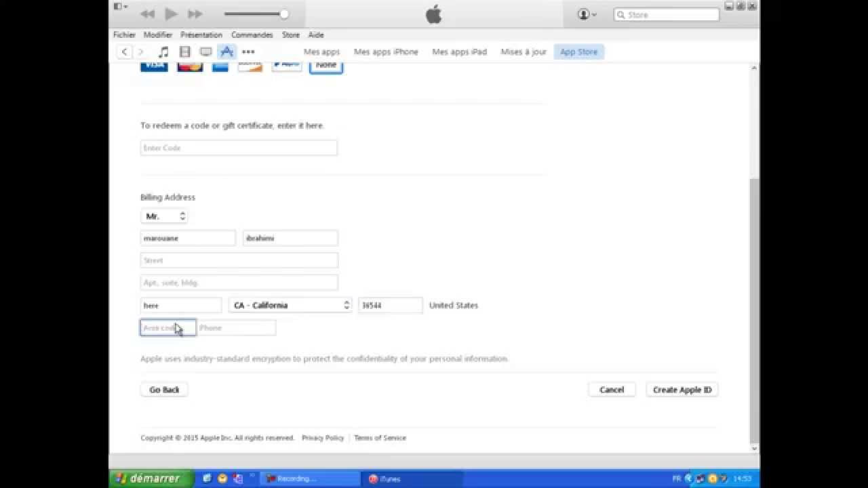Click the fast-forward playback button
The height and width of the screenshot is (488, 868).
point(195,14)
